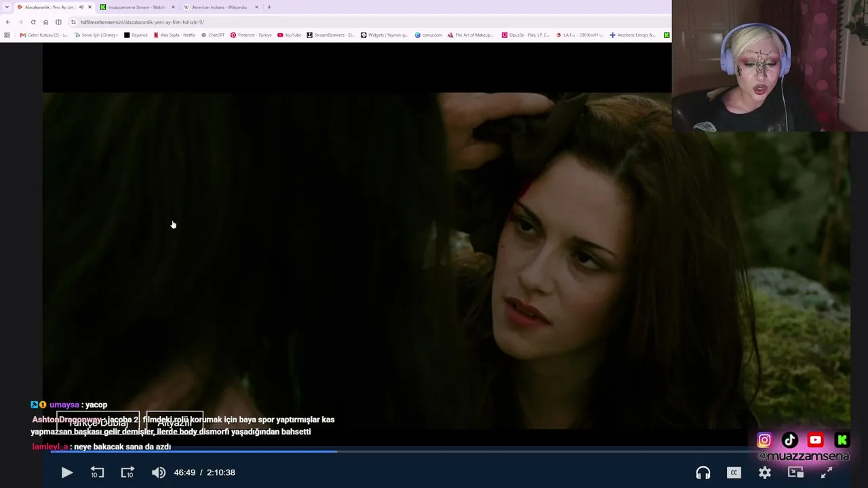The height and width of the screenshot is (488, 868).
Task: Enable picture-in-picture mode
Action: [795, 472]
